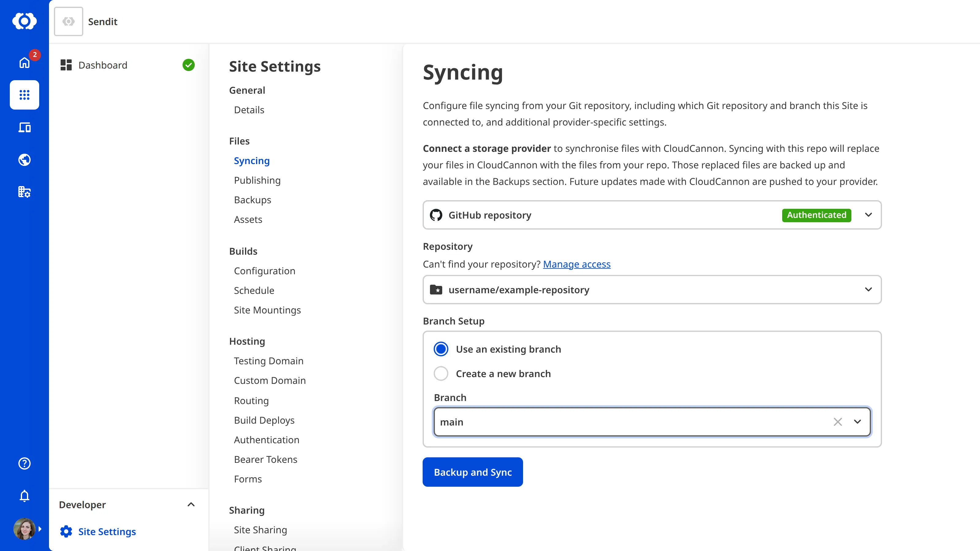Click the Backup and Sync button
980x551 pixels.
tap(473, 472)
